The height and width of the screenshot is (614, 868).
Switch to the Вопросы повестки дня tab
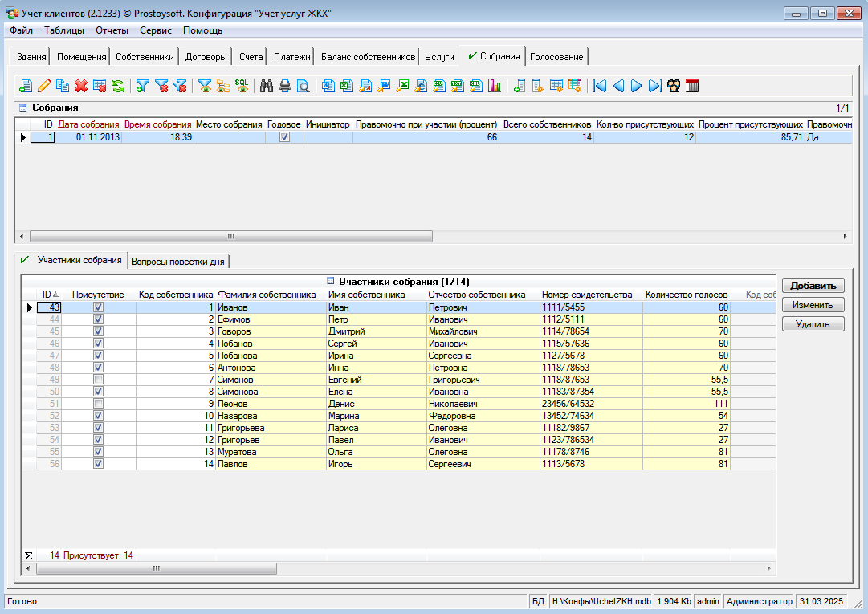[180, 261]
